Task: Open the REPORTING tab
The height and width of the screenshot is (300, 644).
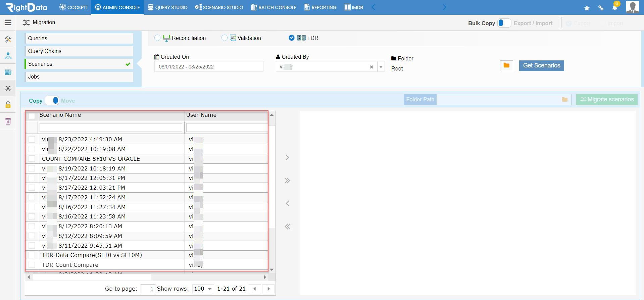Action: point(320,7)
